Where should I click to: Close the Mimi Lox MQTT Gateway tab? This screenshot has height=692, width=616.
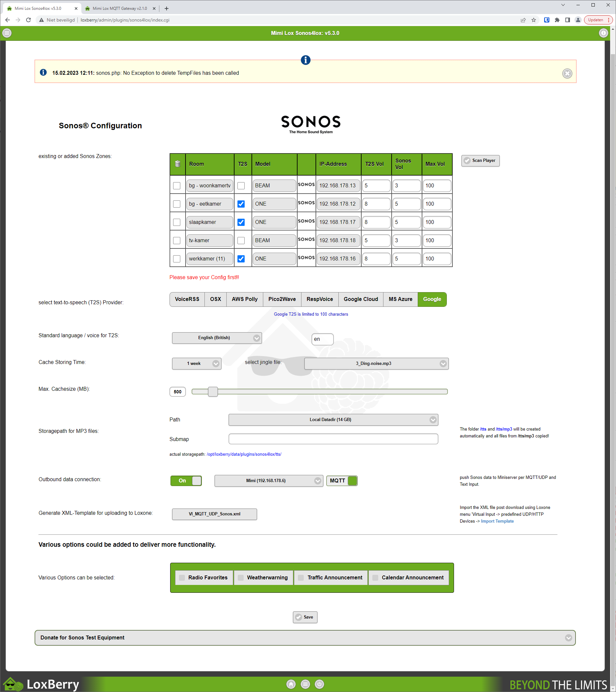[x=154, y=8]
